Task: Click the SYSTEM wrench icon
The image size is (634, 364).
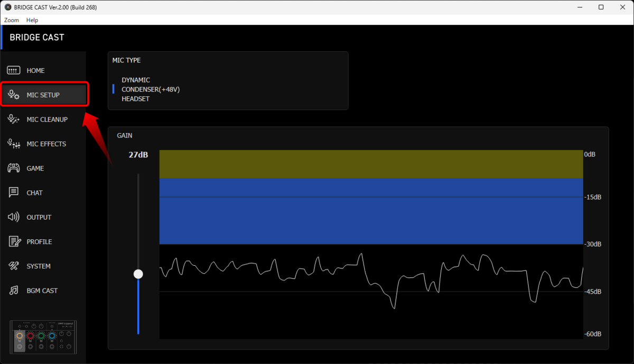Action: click(14, 266)
